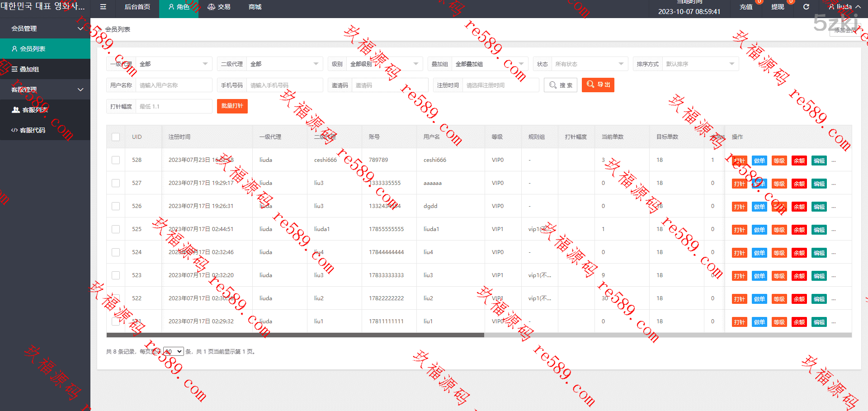Switch to the 交易 top tab
The height and width of the screenshot is (411, 868).
[x=219, y=7]
